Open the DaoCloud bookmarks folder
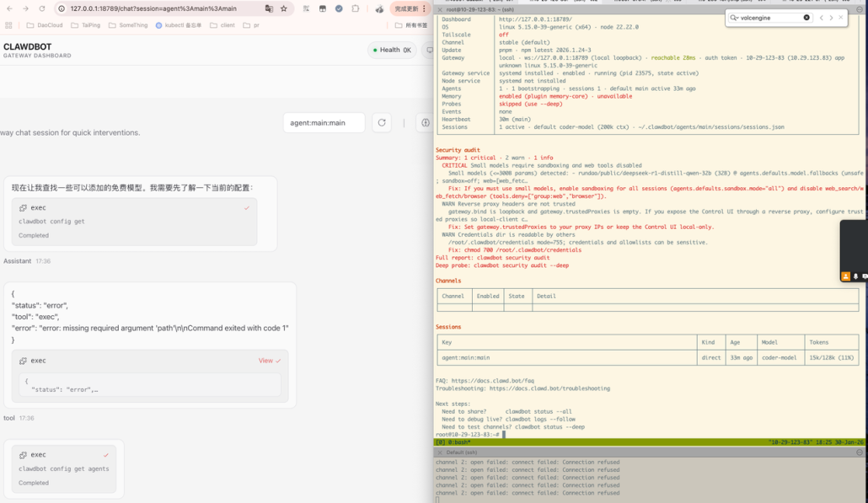 (x=45, y=25)
